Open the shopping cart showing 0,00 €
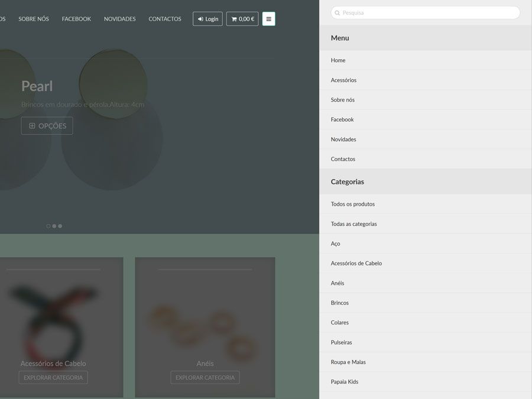 click(x=242, y=19)
